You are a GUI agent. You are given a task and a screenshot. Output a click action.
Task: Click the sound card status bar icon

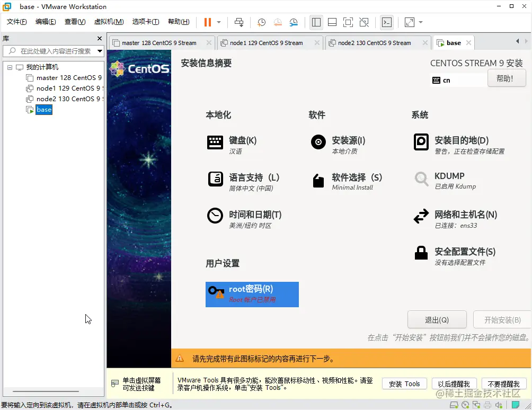499,405
